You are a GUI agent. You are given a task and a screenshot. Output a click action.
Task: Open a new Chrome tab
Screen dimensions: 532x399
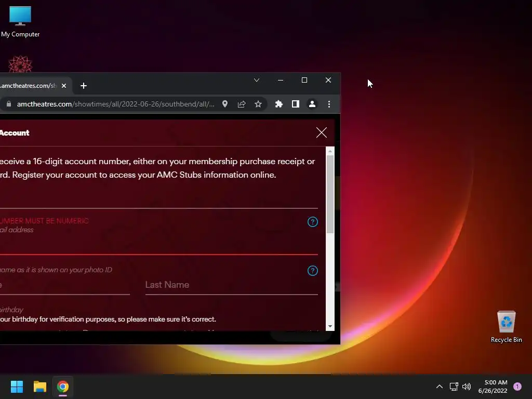click(x=84, y=86)
